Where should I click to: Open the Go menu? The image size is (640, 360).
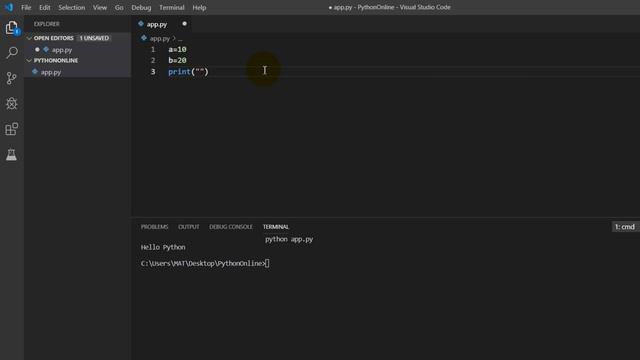tap(119, 7)
